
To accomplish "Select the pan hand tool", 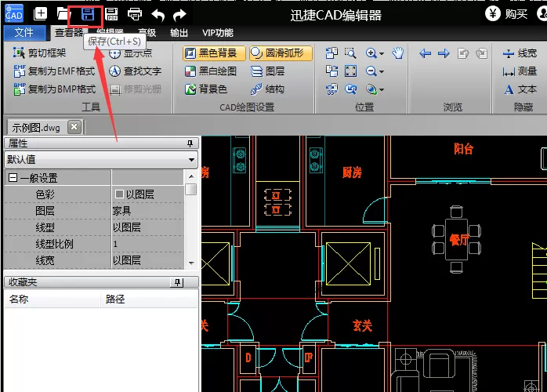I will click(x=397, y=53).
